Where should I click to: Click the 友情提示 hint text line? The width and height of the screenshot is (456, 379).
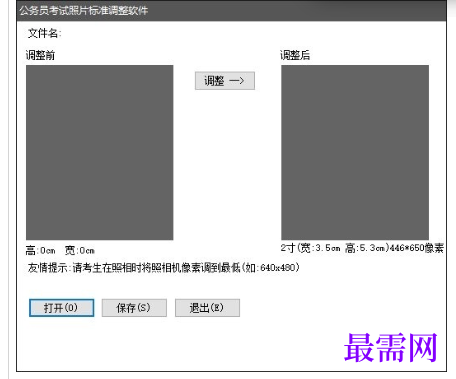163,268
